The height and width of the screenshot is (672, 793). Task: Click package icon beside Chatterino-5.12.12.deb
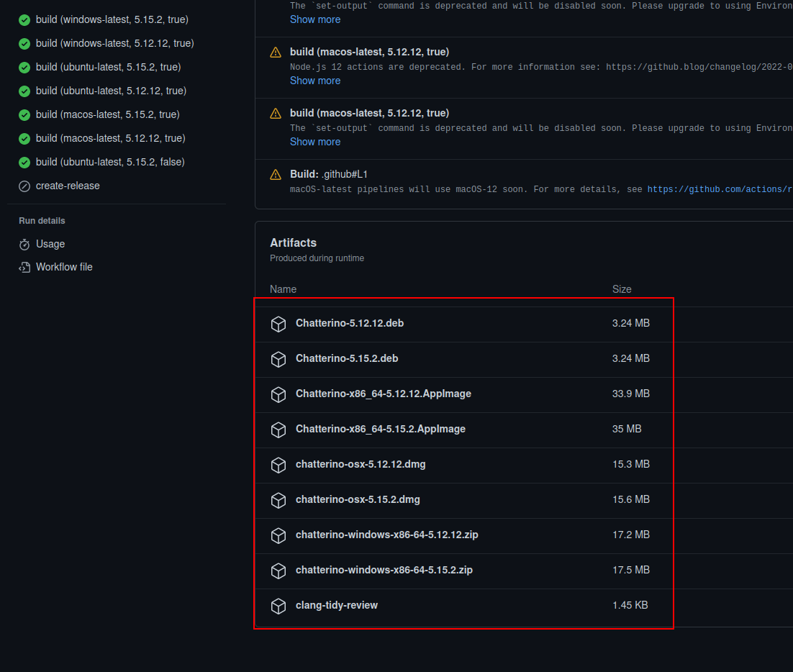[x=278, y=324]
